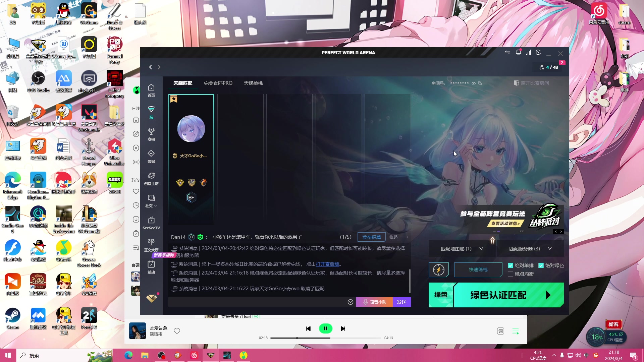Toggle the 绿色 mode button beside match
The image size is (644, 362).
(x=441, y=295)
